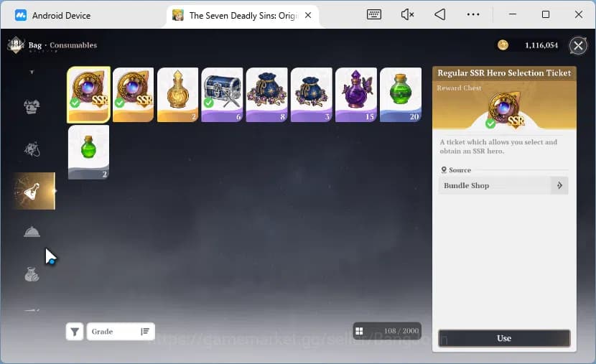Open the Grade sort dropdown

[121, 332]
